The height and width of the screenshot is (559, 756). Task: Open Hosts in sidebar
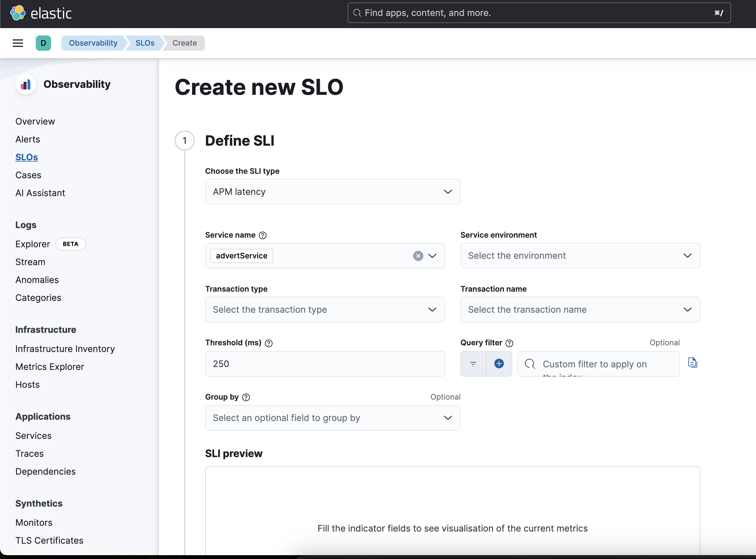[27, 385]
